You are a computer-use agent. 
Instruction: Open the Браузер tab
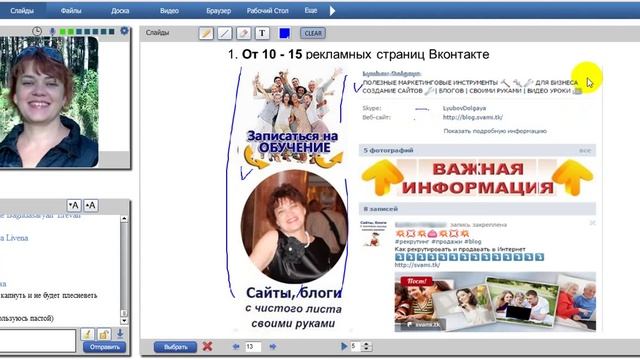(x=218, y=11)
